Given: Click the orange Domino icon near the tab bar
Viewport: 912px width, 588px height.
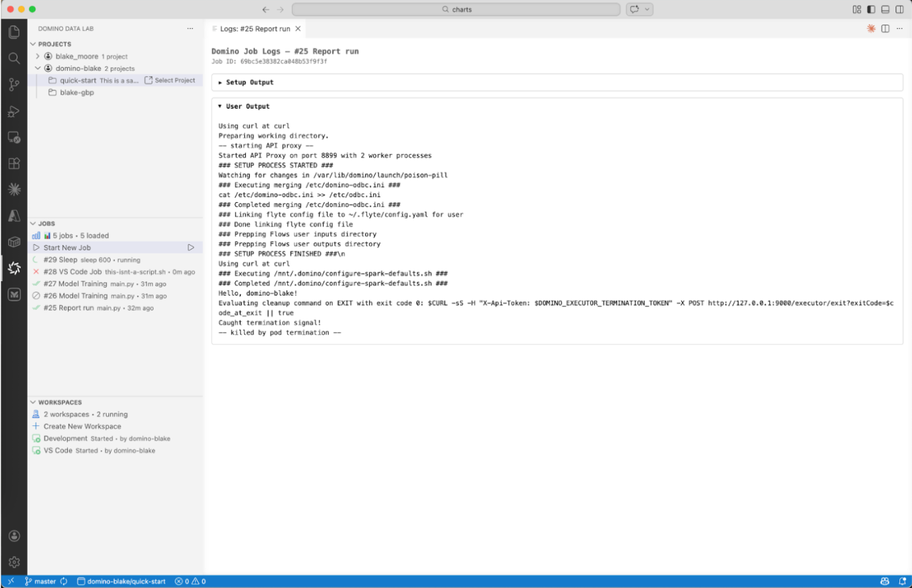Looking at the screenshot, I should point(870,28).
